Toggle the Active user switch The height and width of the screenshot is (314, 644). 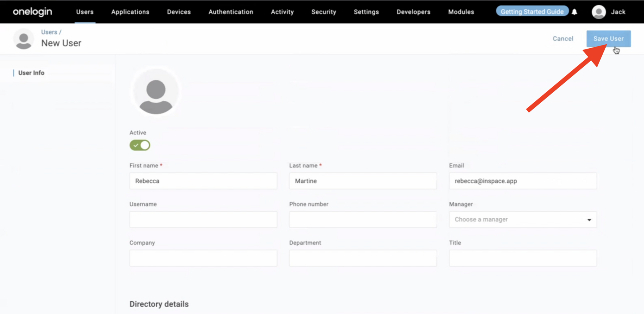click(x=140, y=145)
